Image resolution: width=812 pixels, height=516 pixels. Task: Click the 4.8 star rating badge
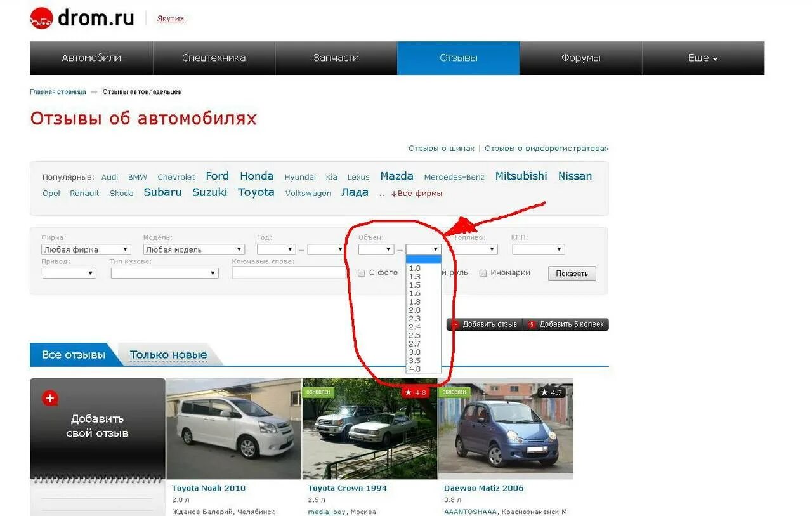click(x=416, y=393)
